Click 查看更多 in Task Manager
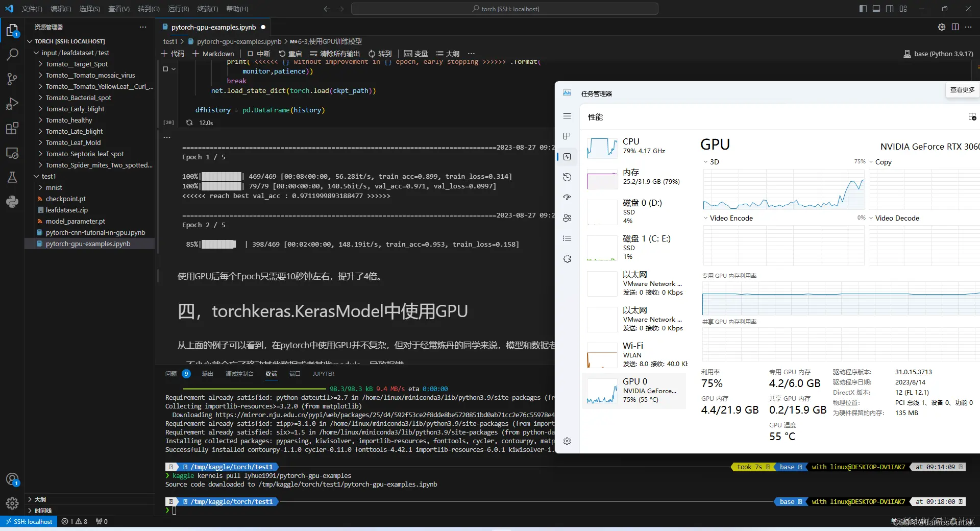 click(962, 90)
